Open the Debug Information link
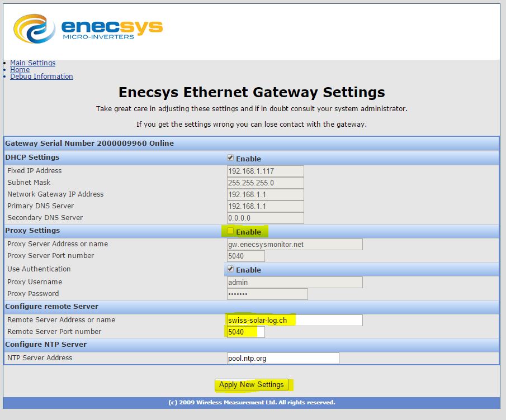Screen dimensions: 506x420 point(41,77)
